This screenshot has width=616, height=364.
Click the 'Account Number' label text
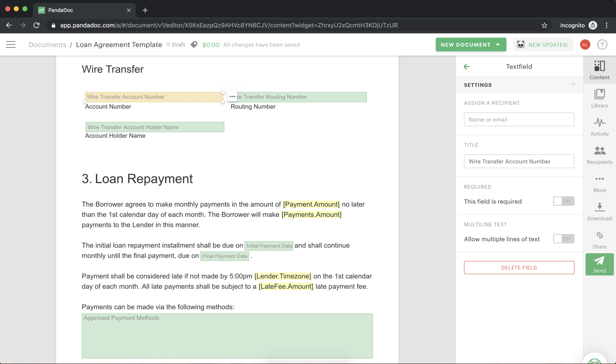(108, 106)
